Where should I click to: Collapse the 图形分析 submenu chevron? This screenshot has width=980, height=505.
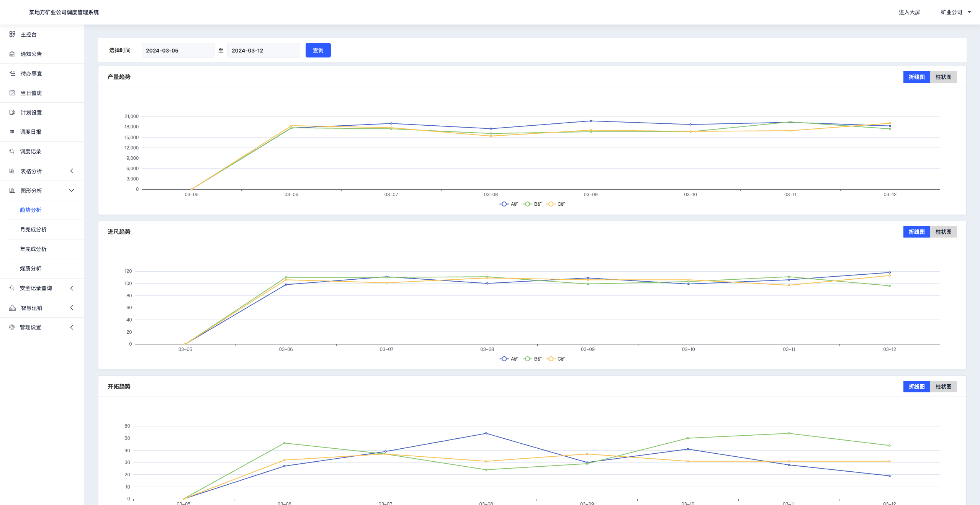tap(72, 191)
